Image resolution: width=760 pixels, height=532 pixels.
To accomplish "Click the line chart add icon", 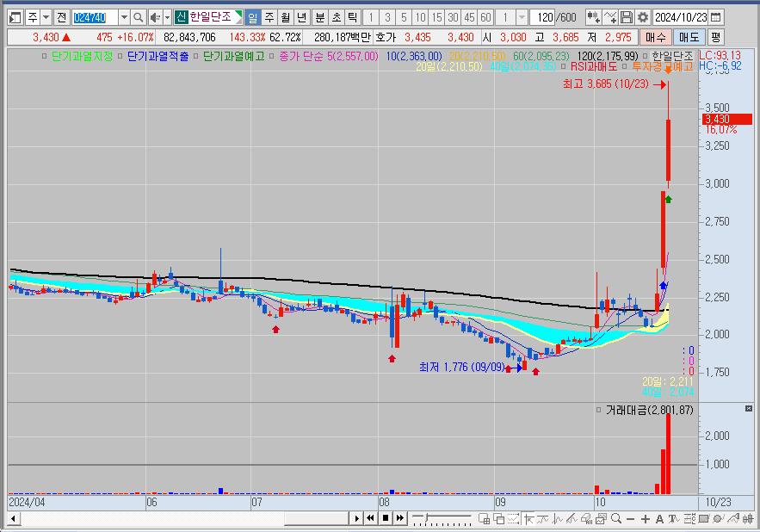I will click(610, 18).
